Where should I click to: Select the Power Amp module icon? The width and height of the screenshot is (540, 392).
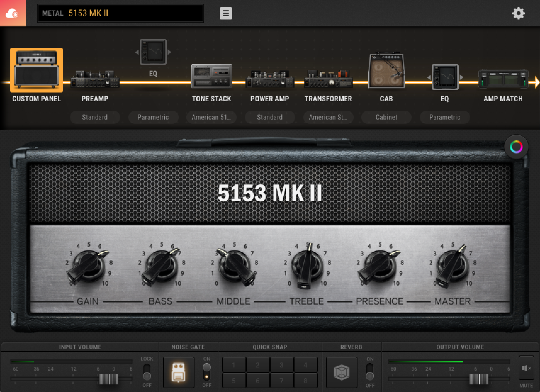pos(270,79)
